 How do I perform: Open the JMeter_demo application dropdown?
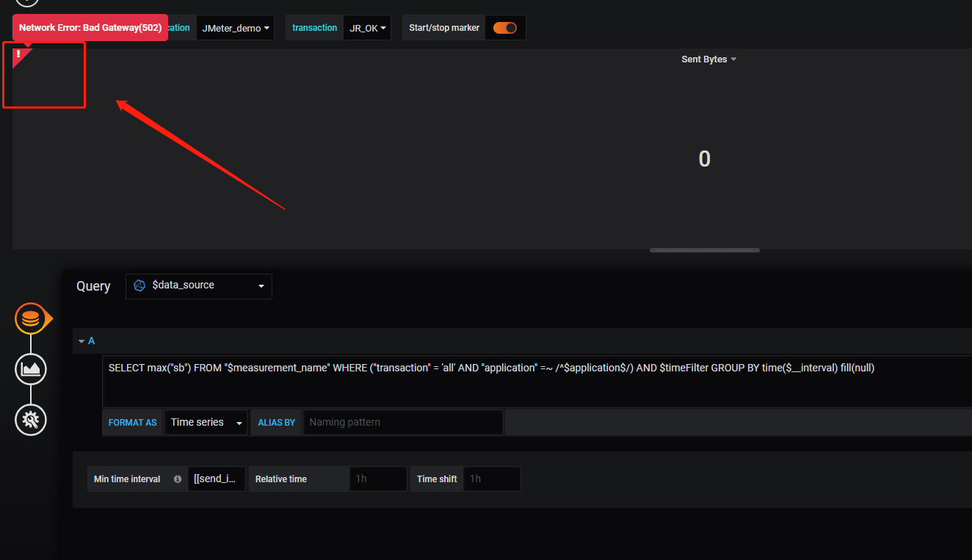point(235,28)
